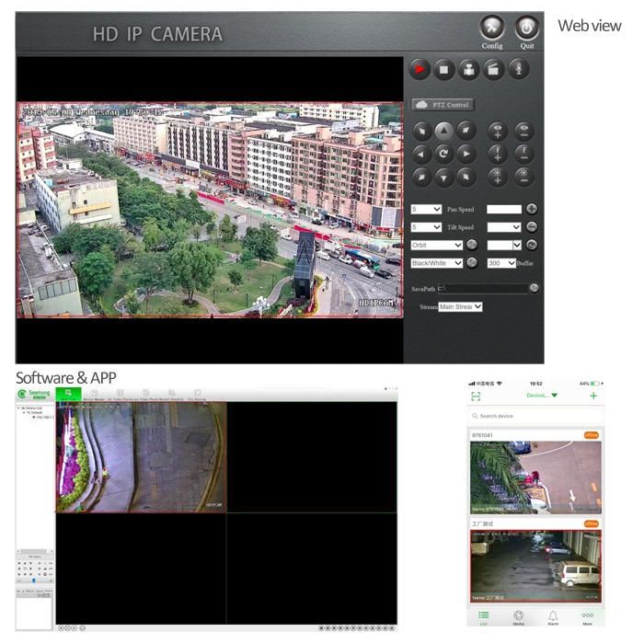Open the DeviceL... dropdown in app
The height and width of the screenshot is (644, 644).
click(542, 396)
